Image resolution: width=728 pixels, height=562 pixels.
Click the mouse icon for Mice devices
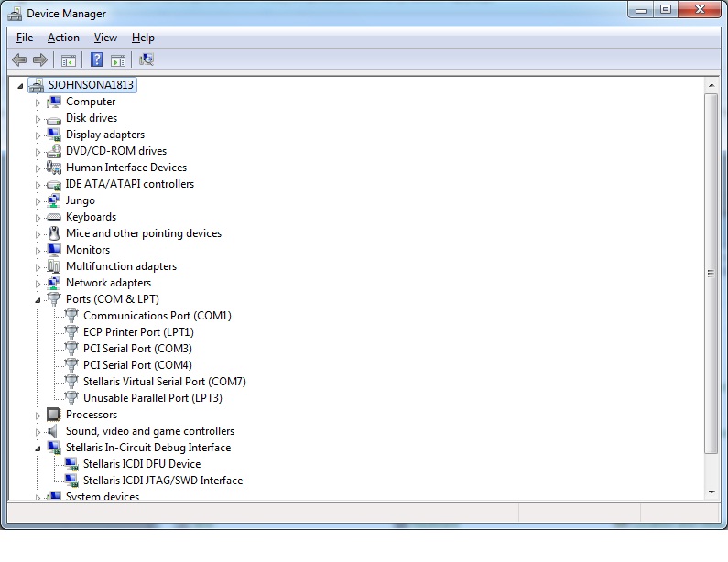[54, 233]
